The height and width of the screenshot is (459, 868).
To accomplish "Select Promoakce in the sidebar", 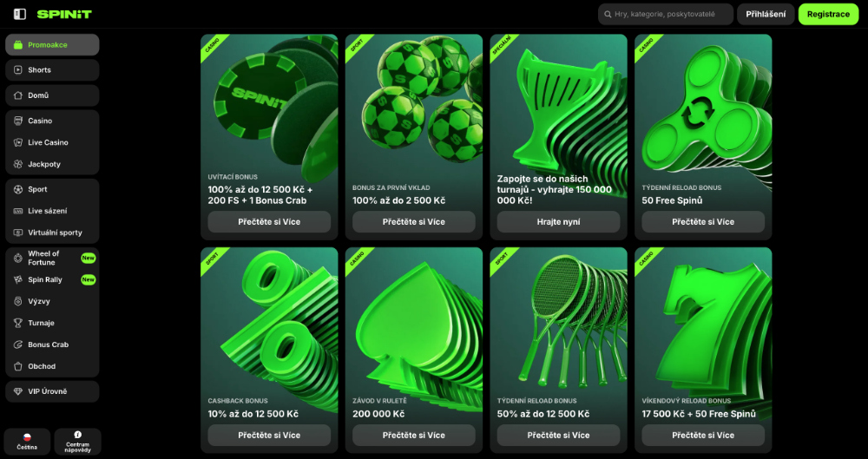I will (x=52, y=45).
